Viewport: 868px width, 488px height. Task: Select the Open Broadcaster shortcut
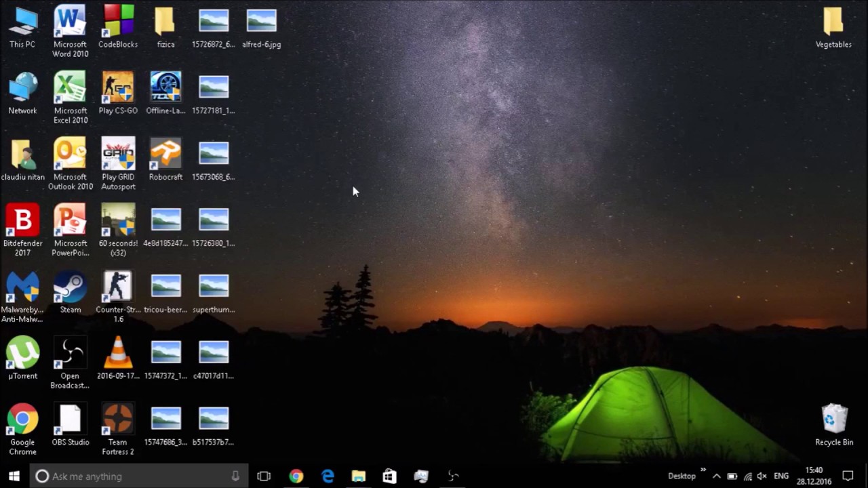[71, 363]
